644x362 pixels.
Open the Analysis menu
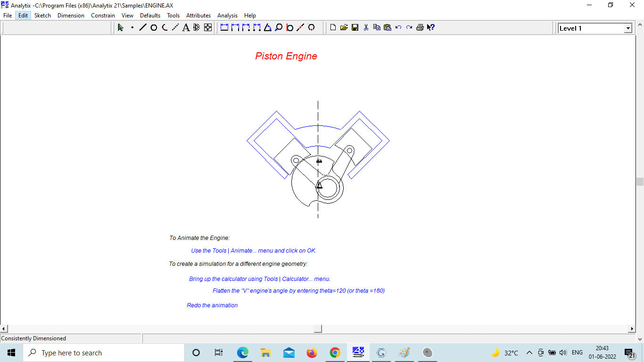point(227,16)
